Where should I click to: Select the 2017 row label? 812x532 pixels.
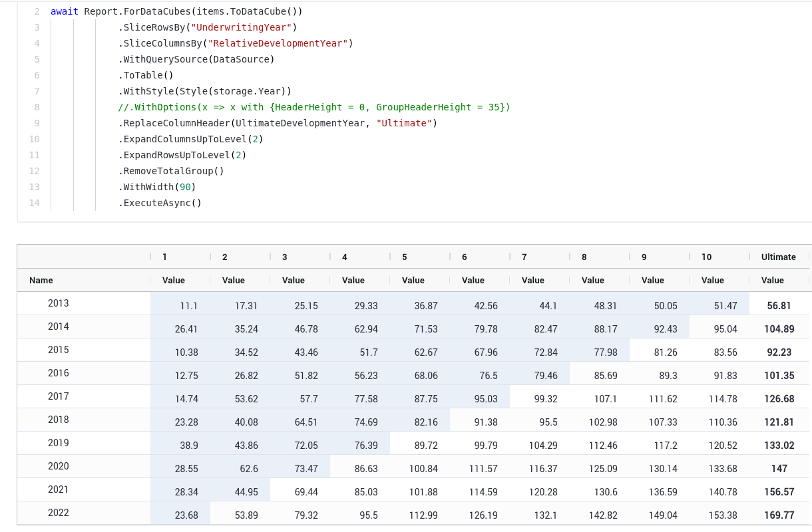(59, 396)
